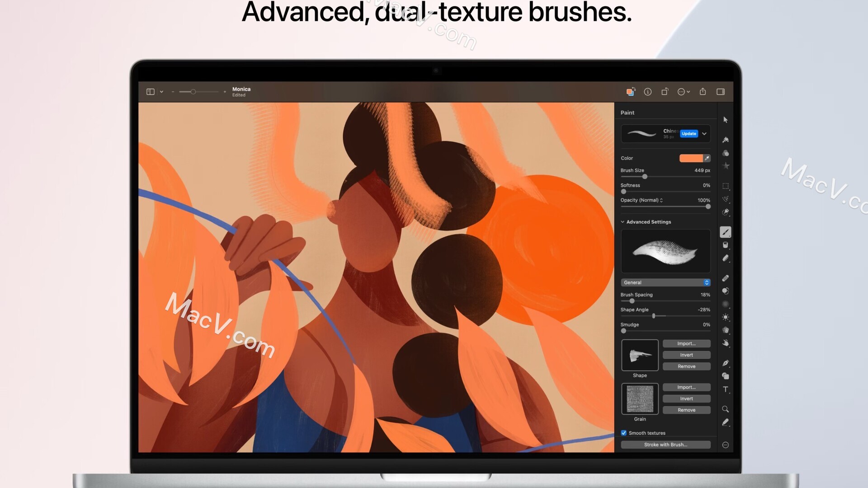Screen dimensions: 868x488
Task: Click the Stroke with Brush button
Action: [x=665, y=445]
